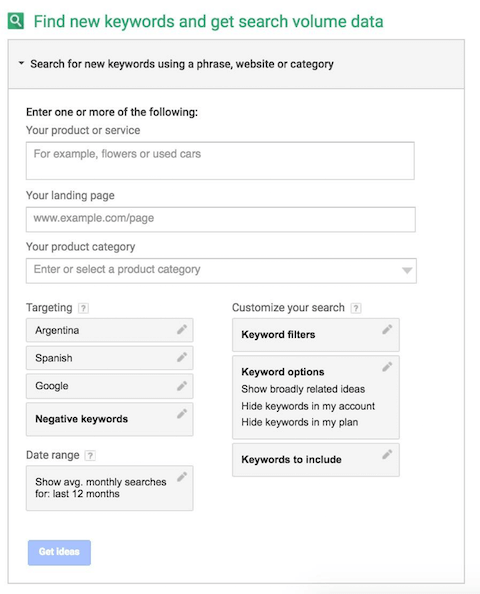Edit Keyword options using pencil icon
This screenshot has width=480, height=594.
pyautogui.click(x=387, y=367)
